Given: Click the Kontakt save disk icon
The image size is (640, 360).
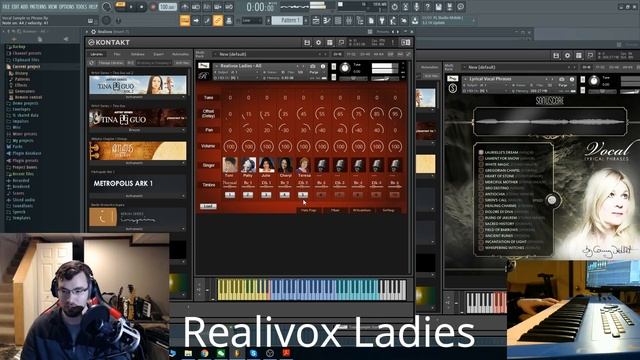Looking at the screenshot, I should click(x=307, y=42).
